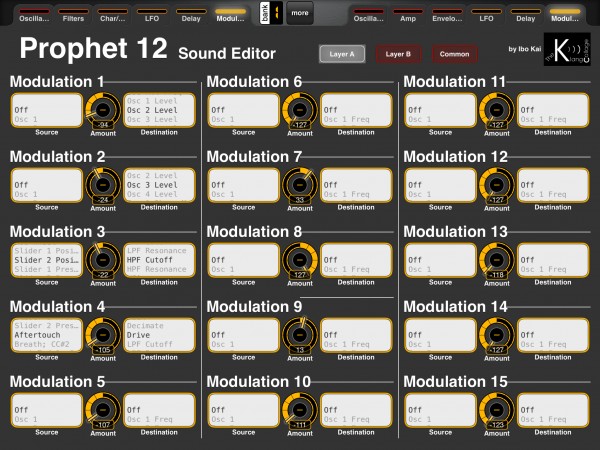The height and width of the screenshot is (450, 600).
Task: Click Modulation 6 Amount knob
Action: point(300,110)
